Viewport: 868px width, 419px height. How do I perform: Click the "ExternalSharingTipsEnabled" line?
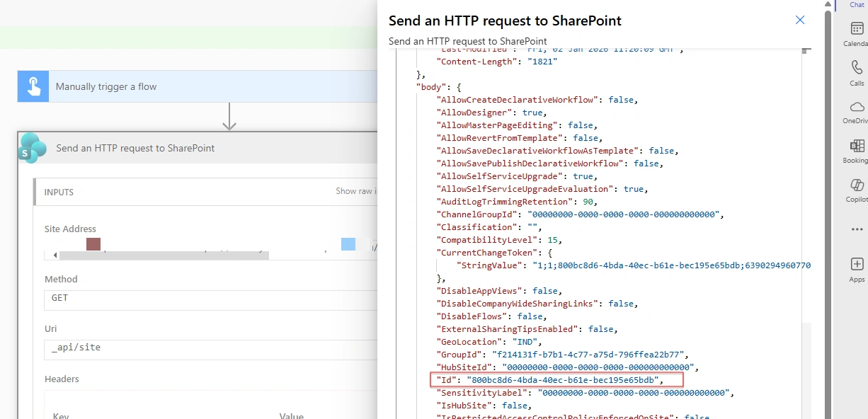click(528, 329)
